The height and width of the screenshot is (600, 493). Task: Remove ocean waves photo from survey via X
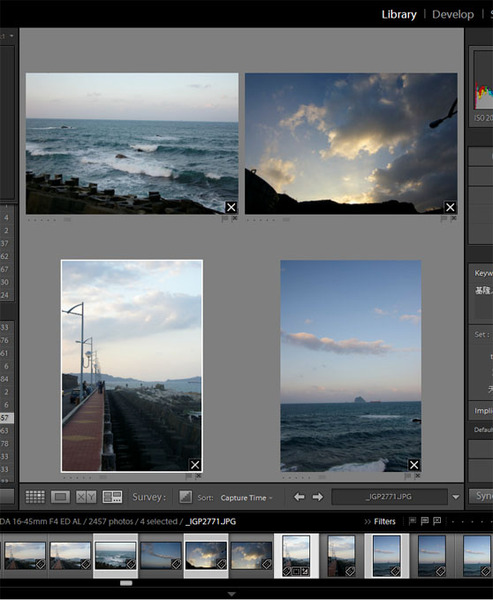(x=231, y=207)
